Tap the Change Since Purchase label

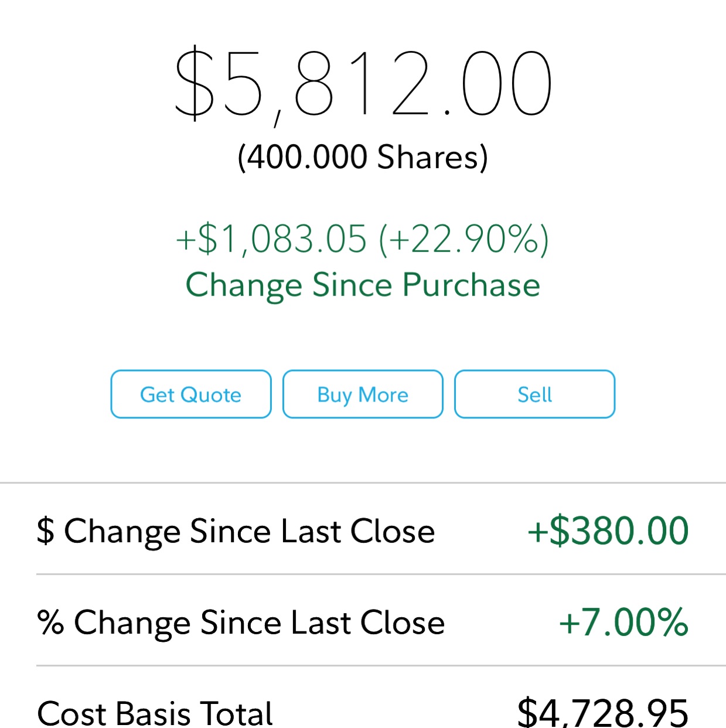pyautogui.click(x=363, y=285)
